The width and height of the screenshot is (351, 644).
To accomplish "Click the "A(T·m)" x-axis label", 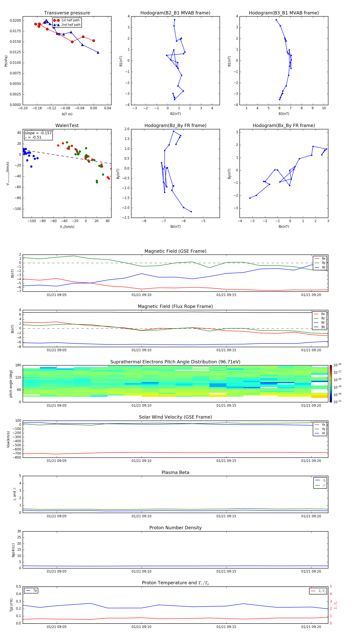I will 67,114.
